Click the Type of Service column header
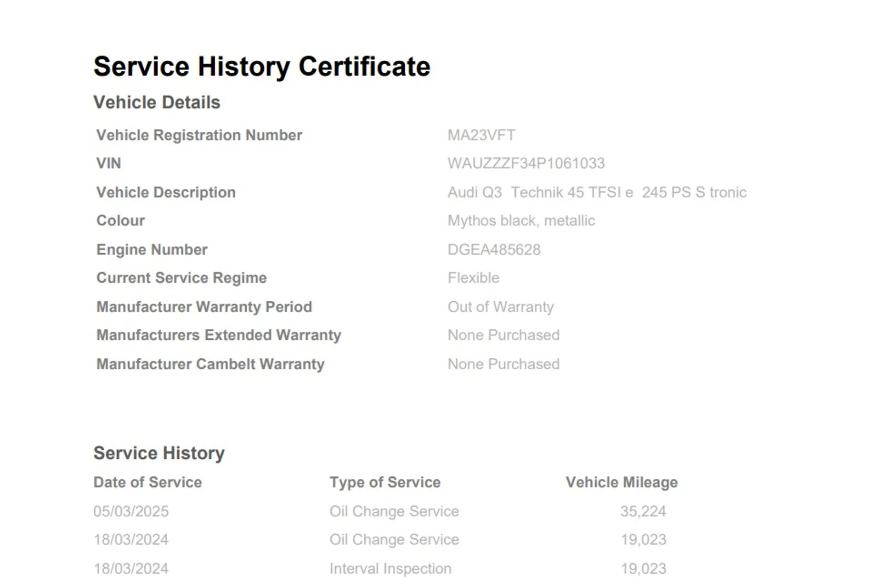Screen dimensions: 882x588 (385, 482)
